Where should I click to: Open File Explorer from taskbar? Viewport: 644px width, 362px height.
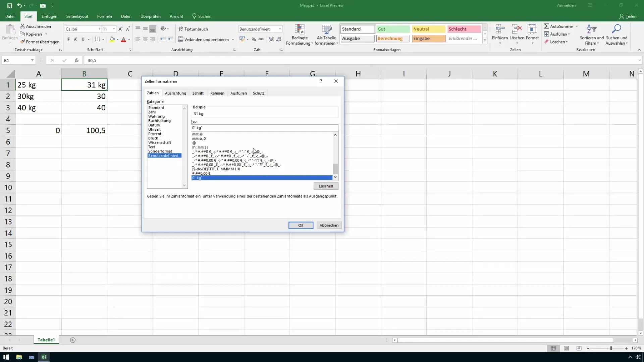(x=19, y=357)
